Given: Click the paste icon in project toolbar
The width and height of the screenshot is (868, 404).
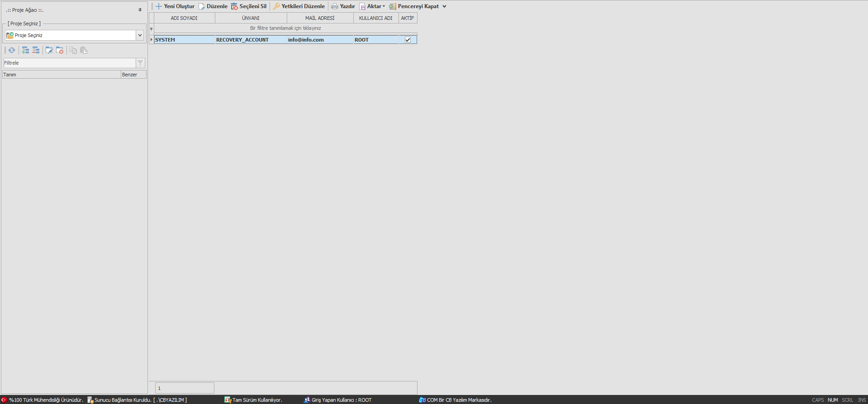Looking at the screenshot, I should coord(84,50).
